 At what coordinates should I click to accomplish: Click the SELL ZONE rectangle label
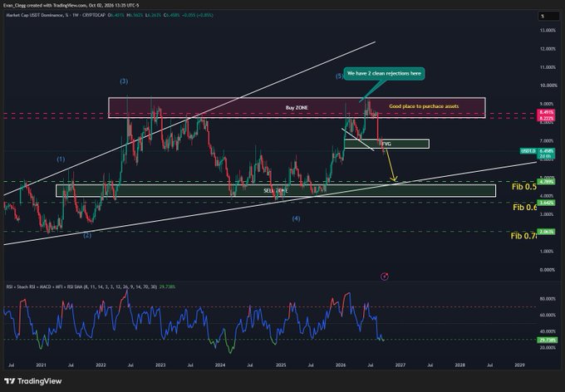tap(276, 190)
